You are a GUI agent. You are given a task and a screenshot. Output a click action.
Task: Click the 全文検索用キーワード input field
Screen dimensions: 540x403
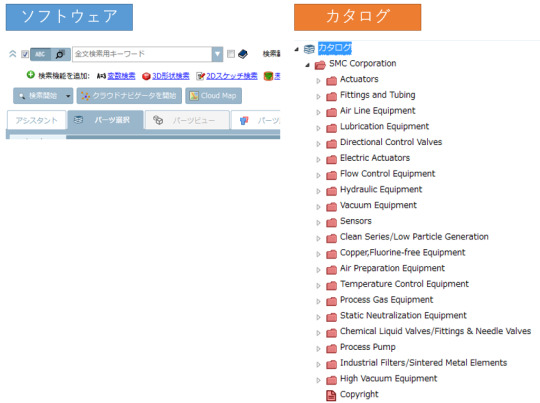tap(142, 54)
